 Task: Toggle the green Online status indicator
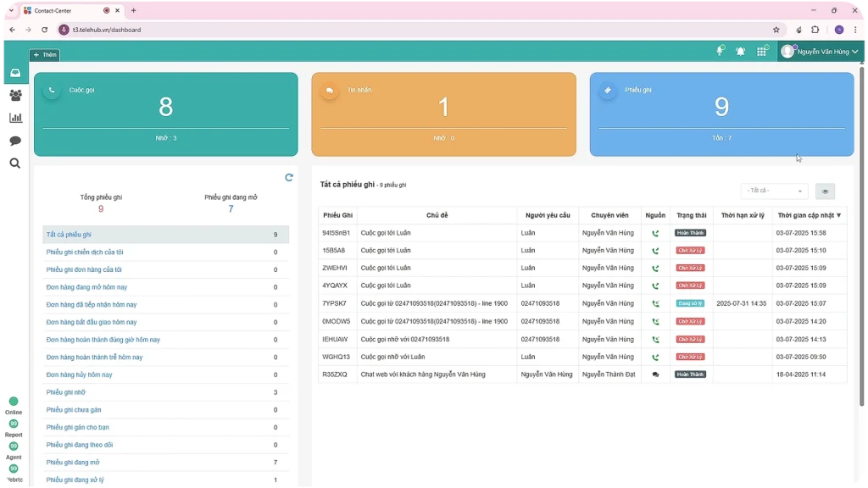(x=14, y=402)
